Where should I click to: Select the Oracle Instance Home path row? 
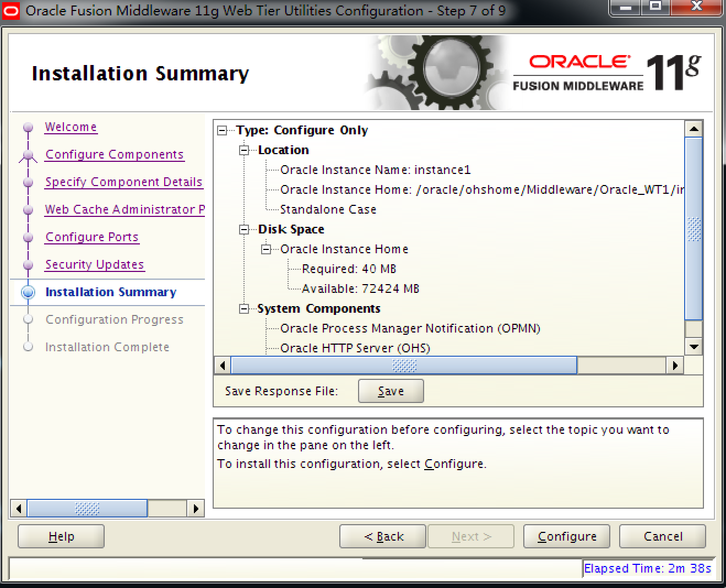pyautogui.click(x=482, y=190)
